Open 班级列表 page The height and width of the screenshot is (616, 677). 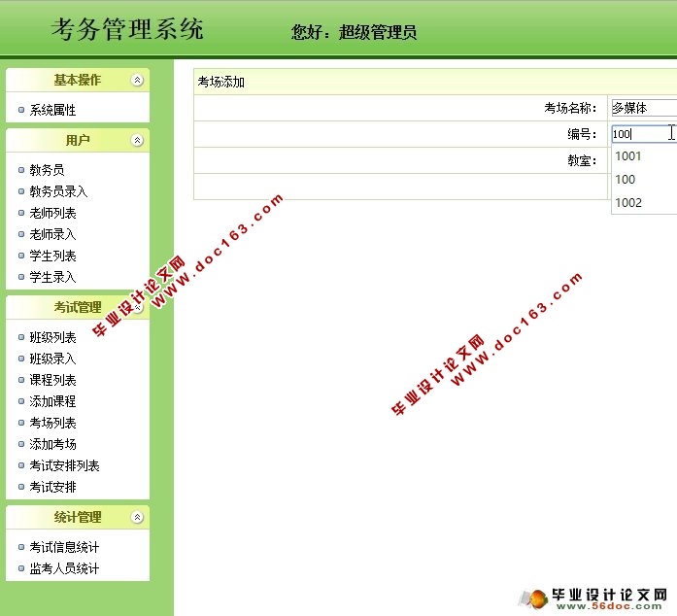pyautogui.click(x=52, y=337)
